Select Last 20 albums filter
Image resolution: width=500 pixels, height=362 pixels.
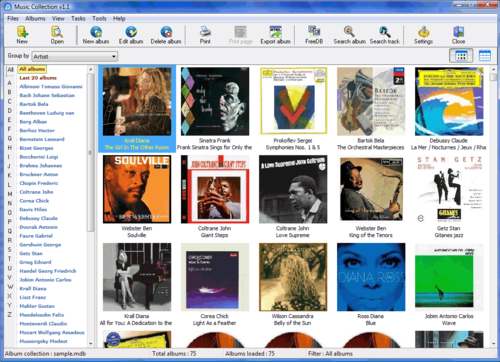(x=38, y=78)
